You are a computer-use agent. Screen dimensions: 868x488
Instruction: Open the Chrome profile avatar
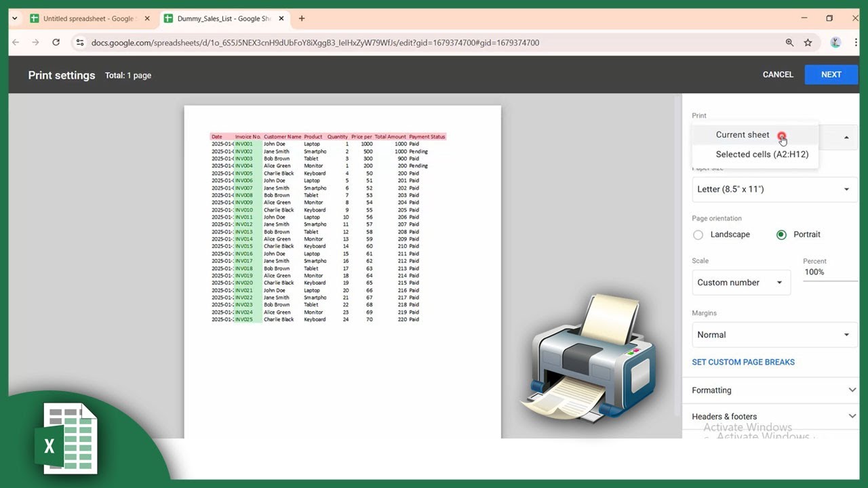(x=835, y=43)
